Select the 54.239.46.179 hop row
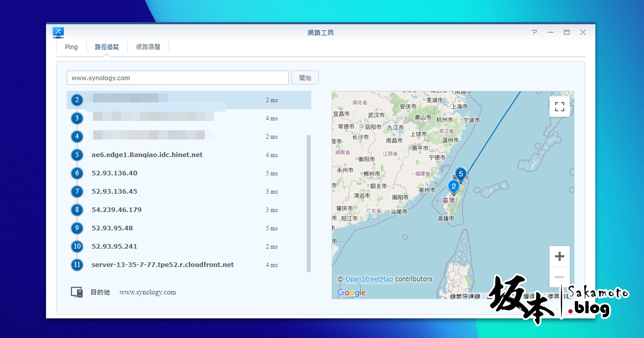644x338 pixels. (189, 210)
